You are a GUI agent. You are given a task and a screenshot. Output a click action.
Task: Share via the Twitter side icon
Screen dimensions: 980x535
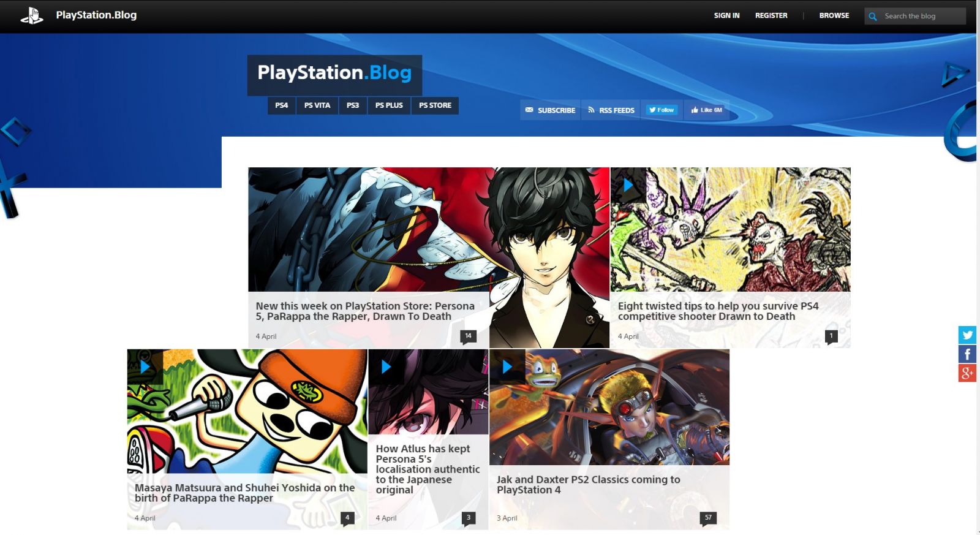967,335
